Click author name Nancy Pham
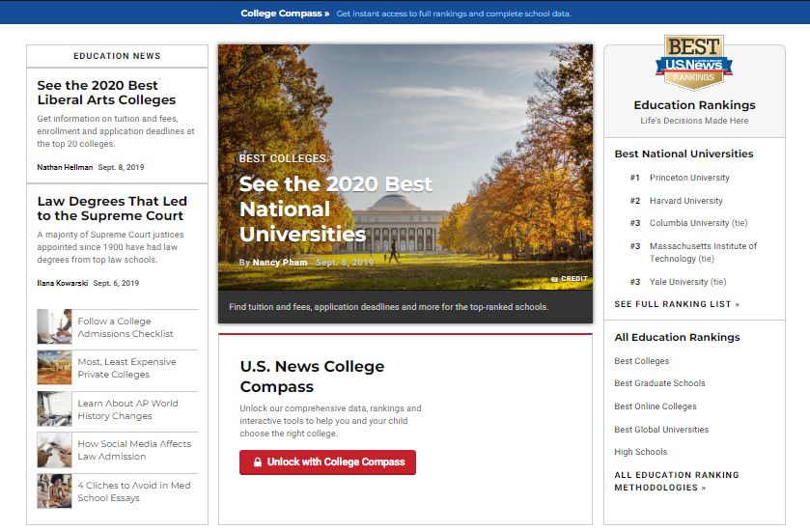Viewport: 810px width, 532px height. [280, 263]
